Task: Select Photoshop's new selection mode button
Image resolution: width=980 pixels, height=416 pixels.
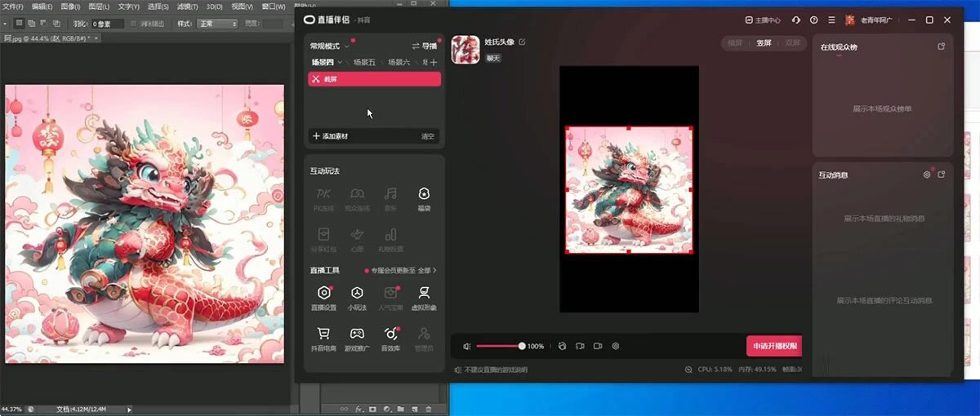Action: (x=20, y=24)
